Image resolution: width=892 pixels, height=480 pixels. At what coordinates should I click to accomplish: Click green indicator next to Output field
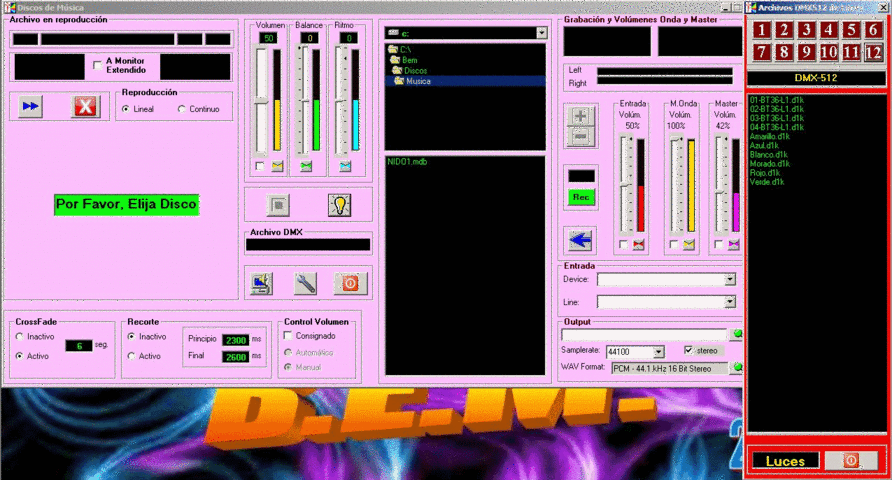coord(738,334)
